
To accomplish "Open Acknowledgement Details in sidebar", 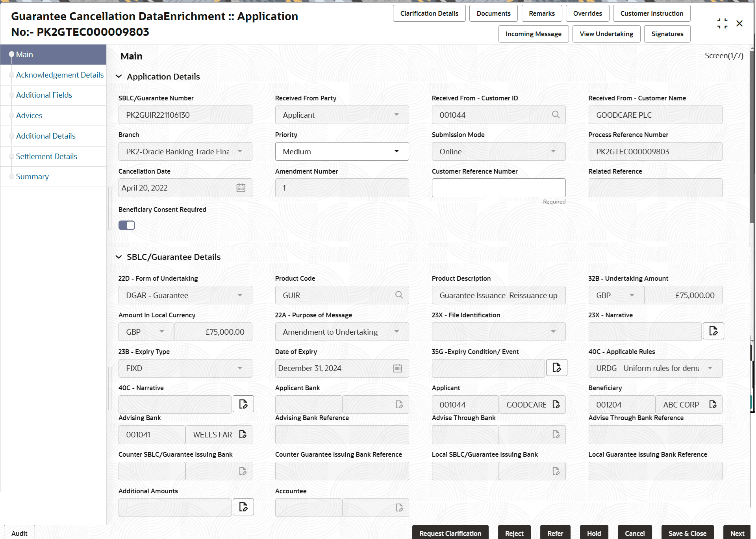I will pyautogui.click(x=59, y=75).
